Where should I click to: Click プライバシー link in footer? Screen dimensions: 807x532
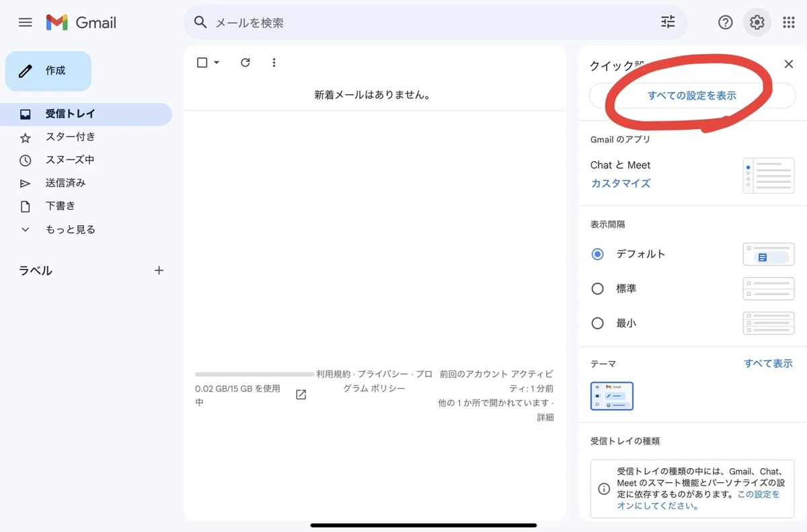pyautogui.click(x=383, y=374)
